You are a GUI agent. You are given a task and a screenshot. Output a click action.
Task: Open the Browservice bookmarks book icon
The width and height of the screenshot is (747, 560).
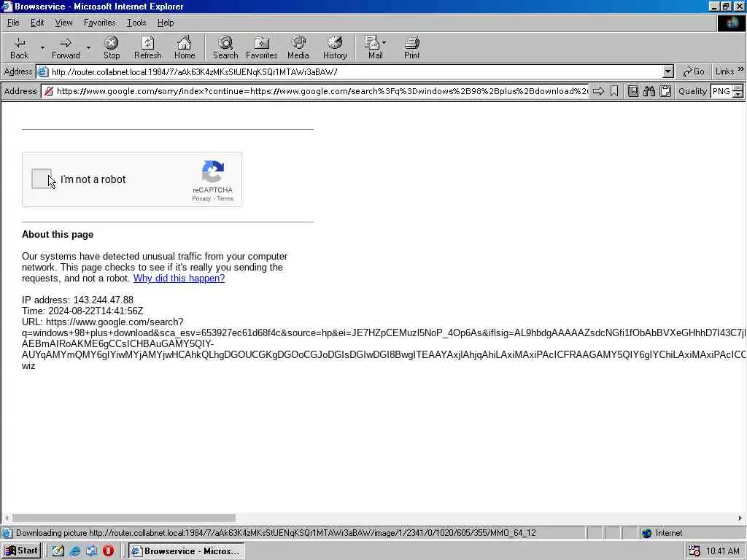click(x=633, y=91)
